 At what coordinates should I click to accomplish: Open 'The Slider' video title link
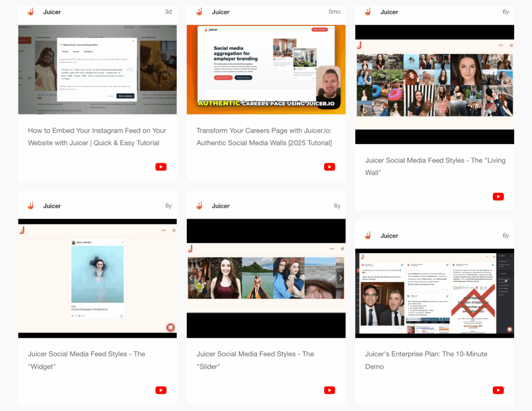pos(256,360)
